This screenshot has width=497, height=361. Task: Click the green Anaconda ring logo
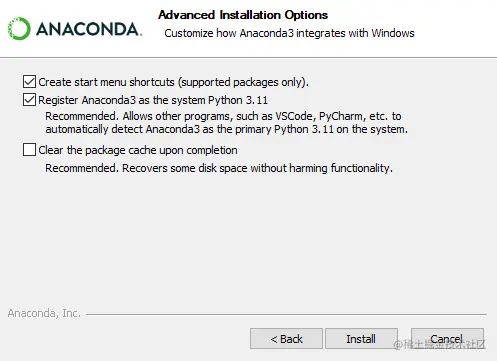tap(19, 29)
